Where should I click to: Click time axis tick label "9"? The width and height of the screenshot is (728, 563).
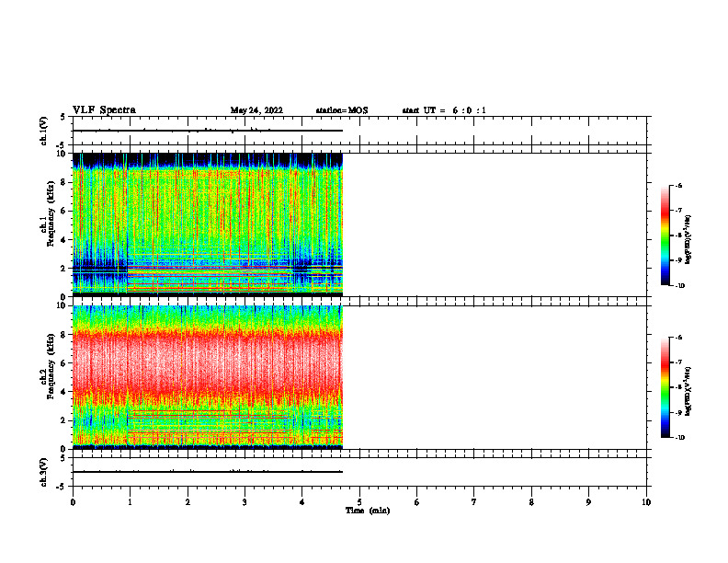(588, 502)
